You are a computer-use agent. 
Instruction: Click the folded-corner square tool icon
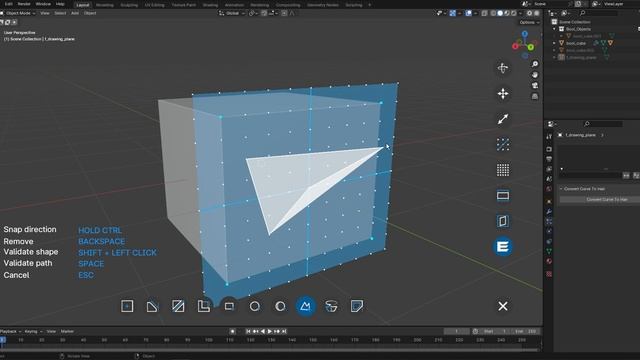tap(357, 306)
